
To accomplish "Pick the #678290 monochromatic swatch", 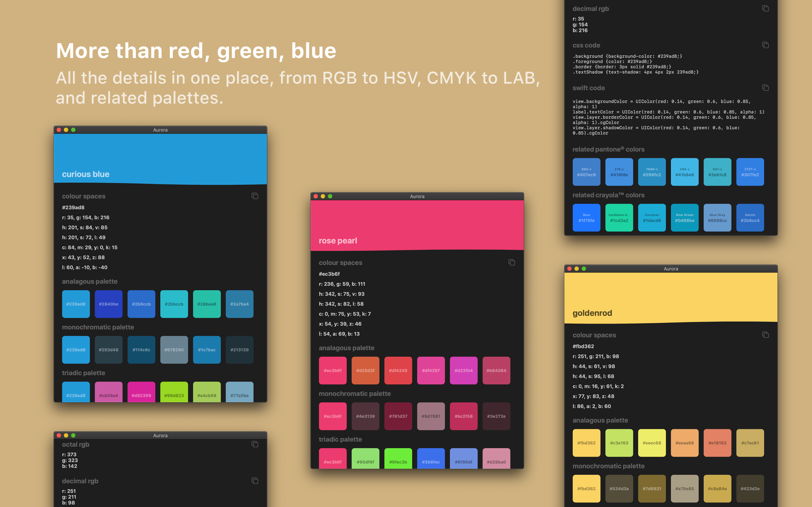I will [x=174, y=349].
